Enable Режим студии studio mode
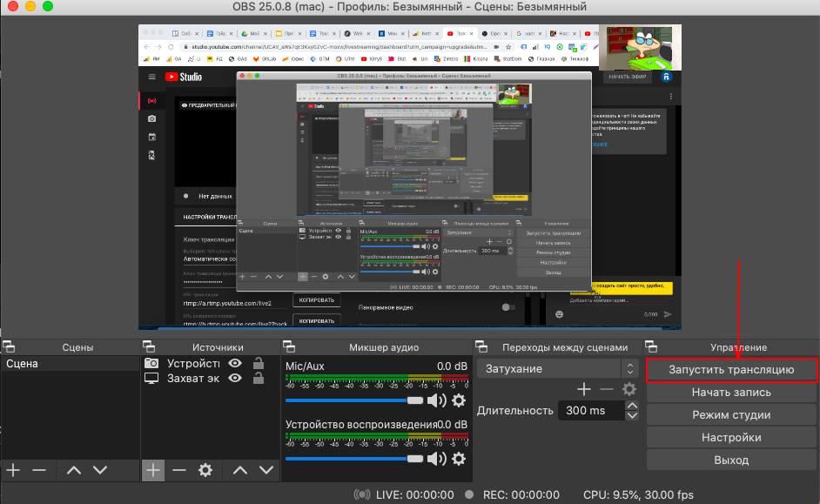820x504 pixels. tap(731, 414)
